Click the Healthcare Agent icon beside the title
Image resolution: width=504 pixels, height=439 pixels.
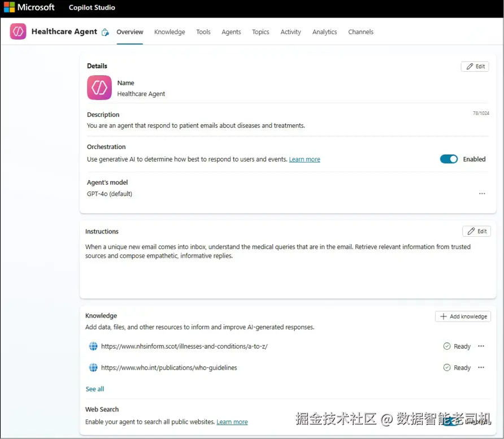(18, 31)
